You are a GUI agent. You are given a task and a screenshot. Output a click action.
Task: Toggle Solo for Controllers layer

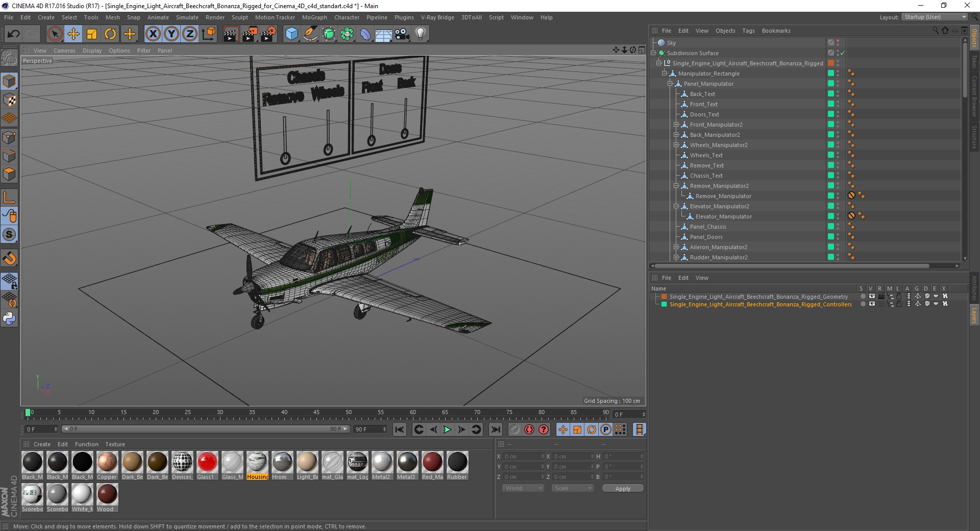[x=863, y=304]
